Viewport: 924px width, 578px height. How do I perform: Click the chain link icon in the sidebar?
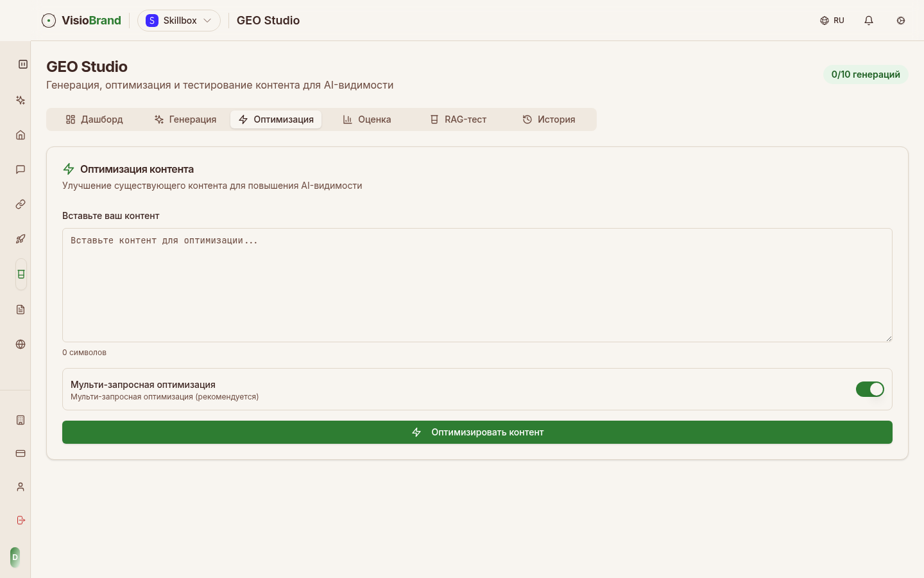(x=21, y=204)
